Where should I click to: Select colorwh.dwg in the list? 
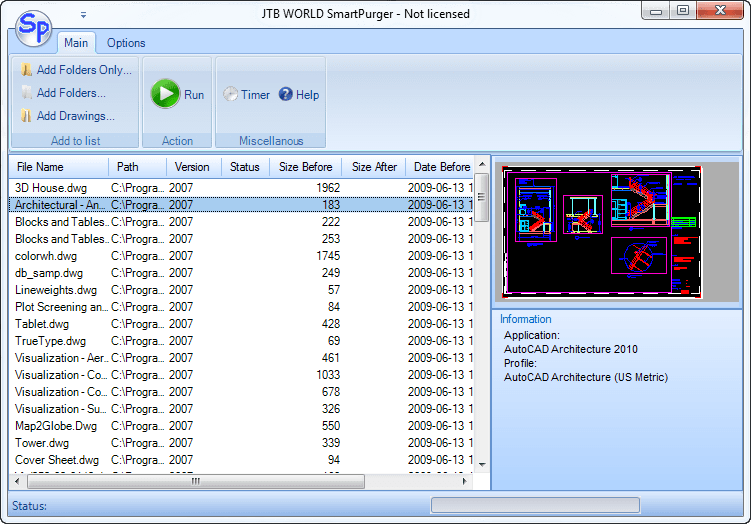pos(241,256)
